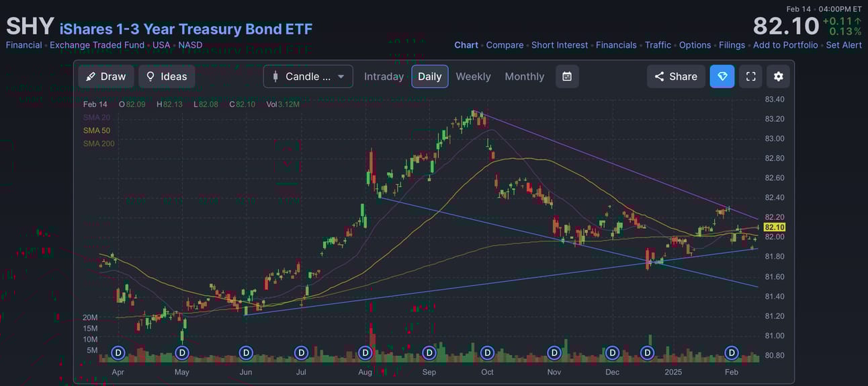This screenshot has width=868, height=386.
Task: Click the SMA 50 legend label
Action: (x=97, y=130)
